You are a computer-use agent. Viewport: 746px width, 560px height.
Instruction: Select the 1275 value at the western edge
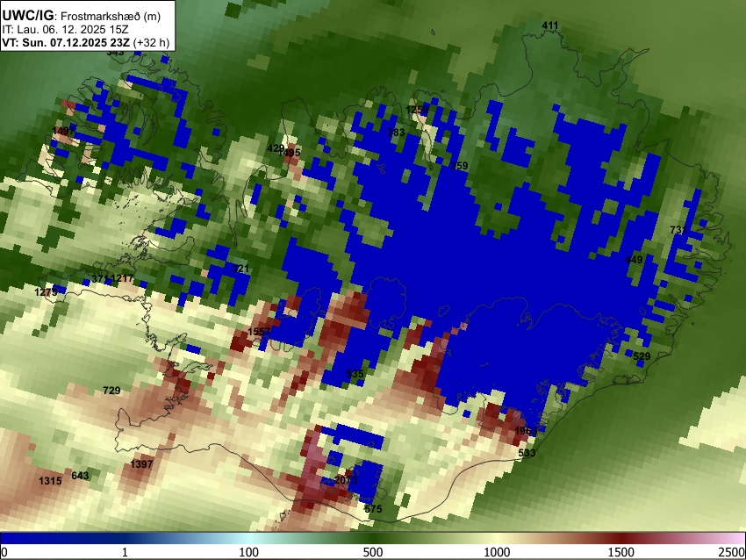point(47,291)
